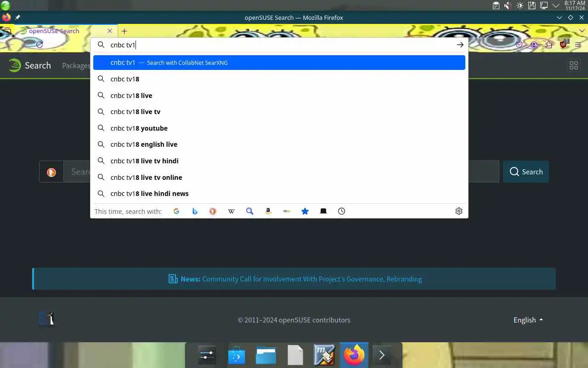Open the volume tray icon

(508, 6)
